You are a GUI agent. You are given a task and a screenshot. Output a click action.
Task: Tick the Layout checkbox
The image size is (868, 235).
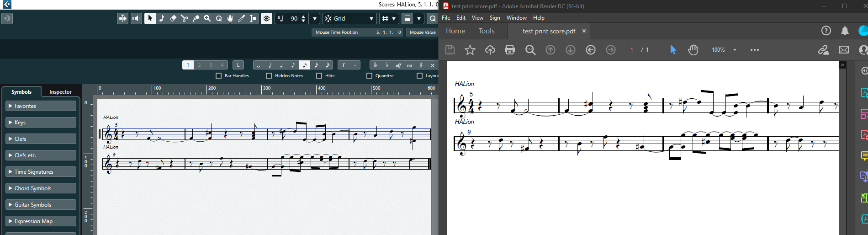point(419,76)
